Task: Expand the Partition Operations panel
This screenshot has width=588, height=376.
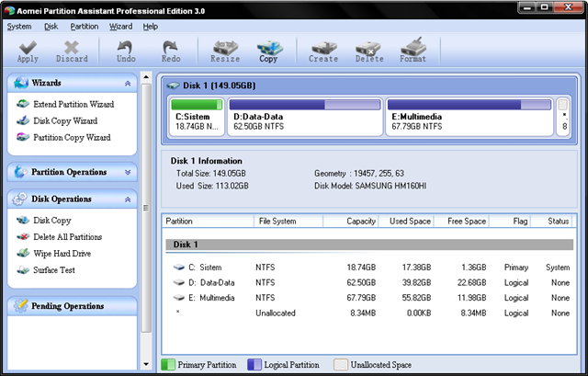Action: pos(128,172)
